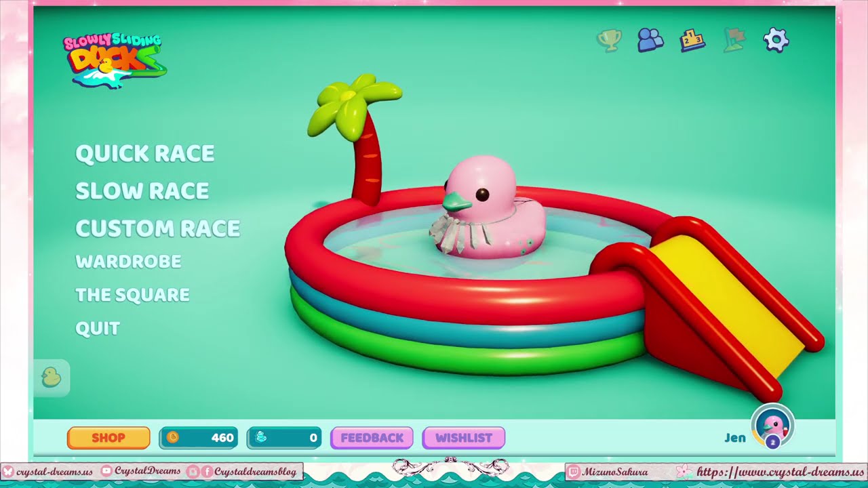Viewport: 868px width, 488px height.
Task: Open the Wardrobe menu
Action: pos(128,261)
